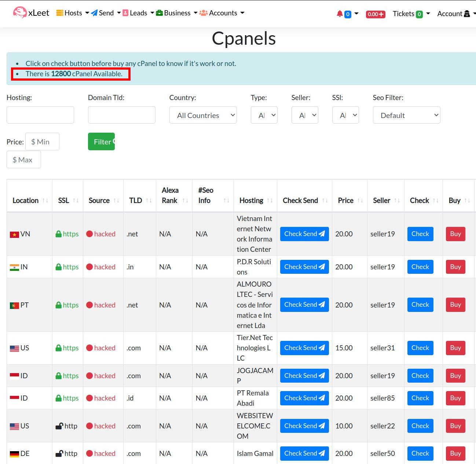Sort by SSL column arrows

point(76,200)
